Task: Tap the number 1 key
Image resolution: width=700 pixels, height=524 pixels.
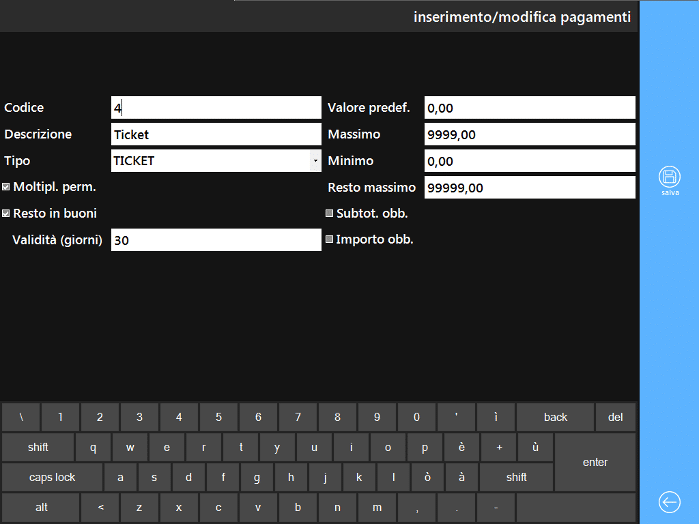Action: click(60, 417)
